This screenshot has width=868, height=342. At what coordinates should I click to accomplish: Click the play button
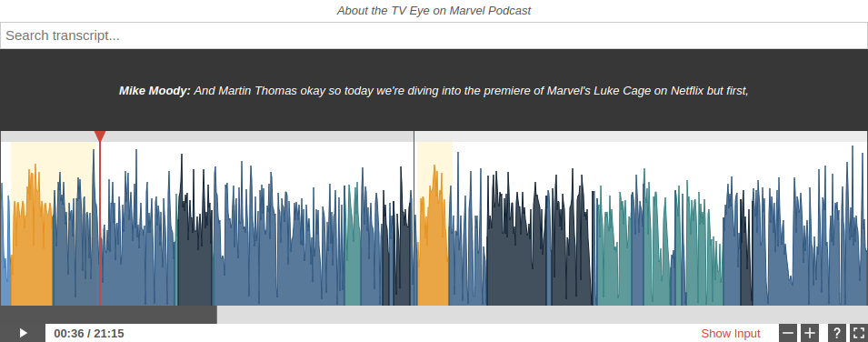coord(23,333)
